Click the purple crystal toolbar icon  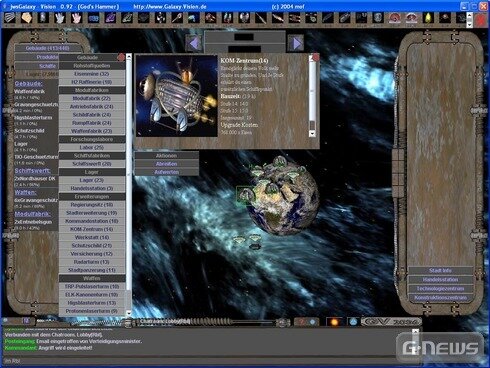pos(110,18)
